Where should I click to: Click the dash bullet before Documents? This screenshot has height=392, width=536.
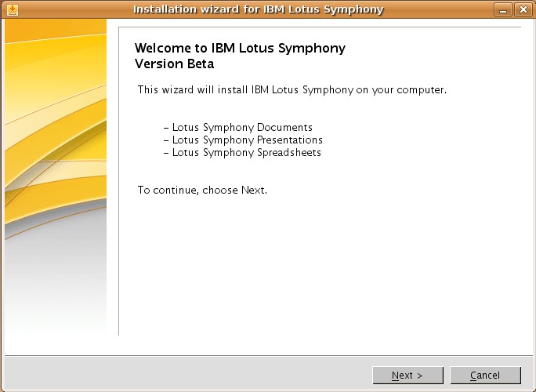tap(166, 128)
